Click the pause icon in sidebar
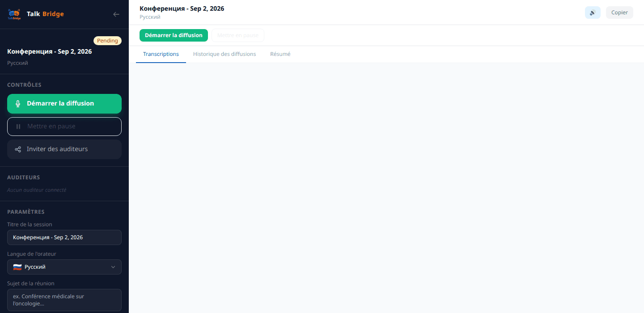This screenshot has height=313, width=644. (x=18, y=127)
